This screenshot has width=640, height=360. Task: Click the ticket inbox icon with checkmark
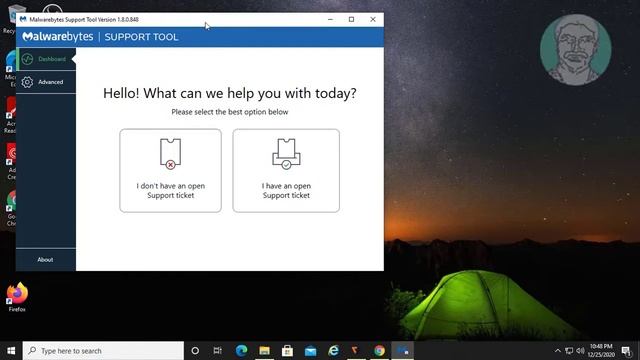tap(286, 154)
